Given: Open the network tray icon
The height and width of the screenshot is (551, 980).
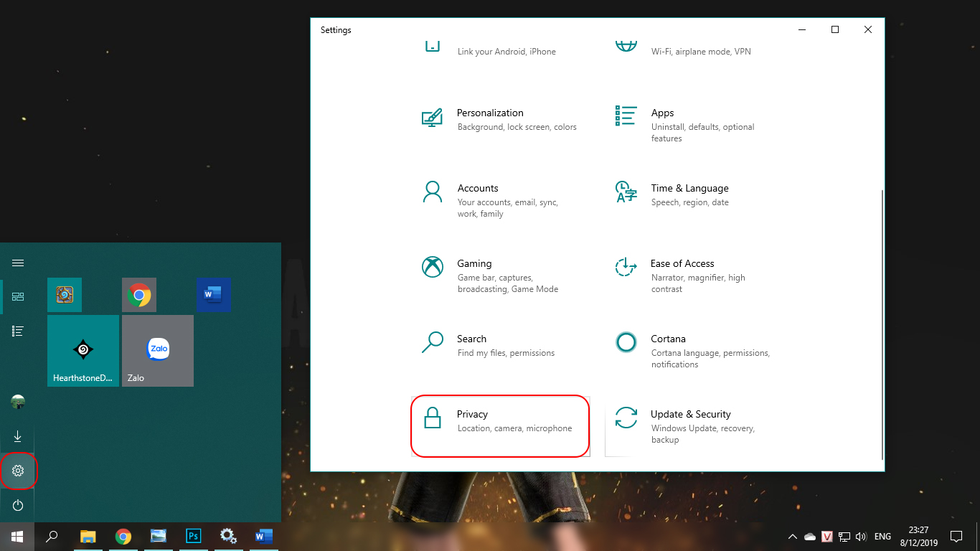Looking at the screenshot, I should click(844, 537).
